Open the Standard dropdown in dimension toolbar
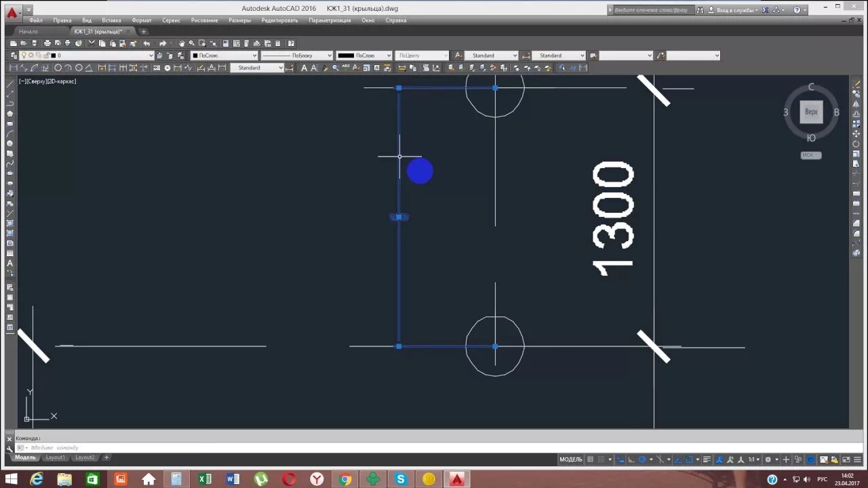This screenshot has width=868, height=488. [x=257, y=67]
